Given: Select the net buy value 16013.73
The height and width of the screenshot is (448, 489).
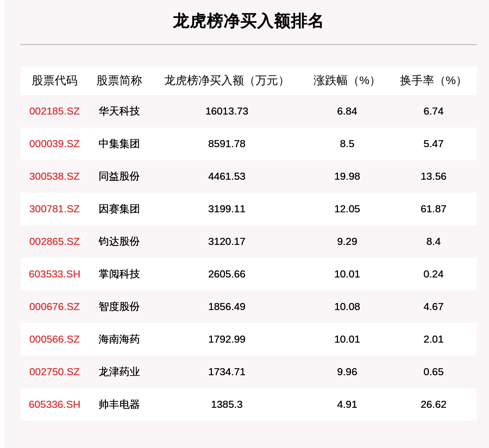Looking at the screenshot, I should point(227,111).
